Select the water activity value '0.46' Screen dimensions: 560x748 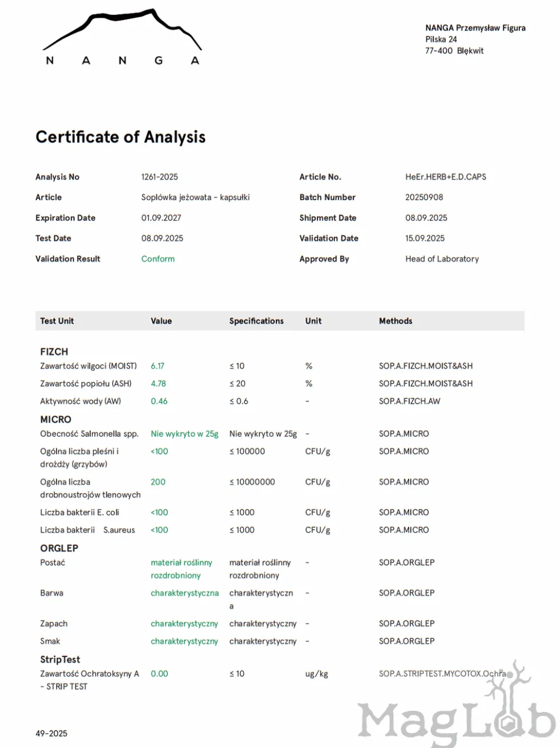point(159,401)
